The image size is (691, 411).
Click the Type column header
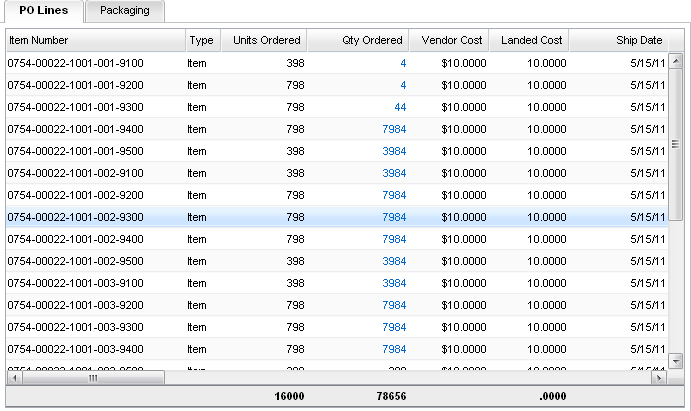pyautogui.click(x=202, y=40)
